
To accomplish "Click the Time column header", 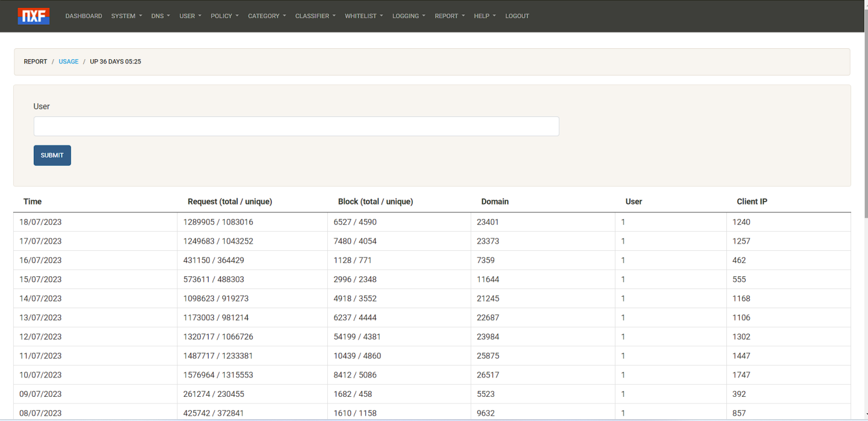I will pos(33,201).
